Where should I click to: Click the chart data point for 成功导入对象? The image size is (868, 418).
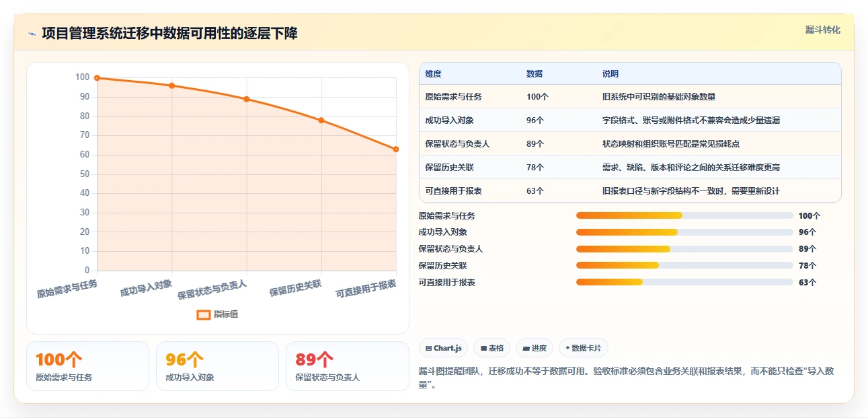(x=172, y=85)
